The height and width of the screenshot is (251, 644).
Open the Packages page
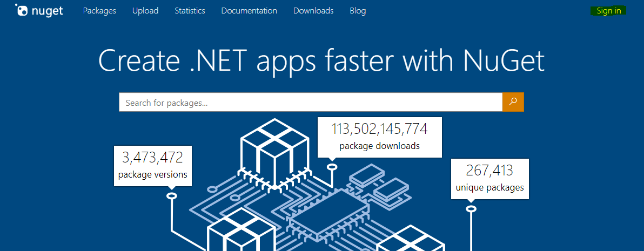(x=99, y=11)
